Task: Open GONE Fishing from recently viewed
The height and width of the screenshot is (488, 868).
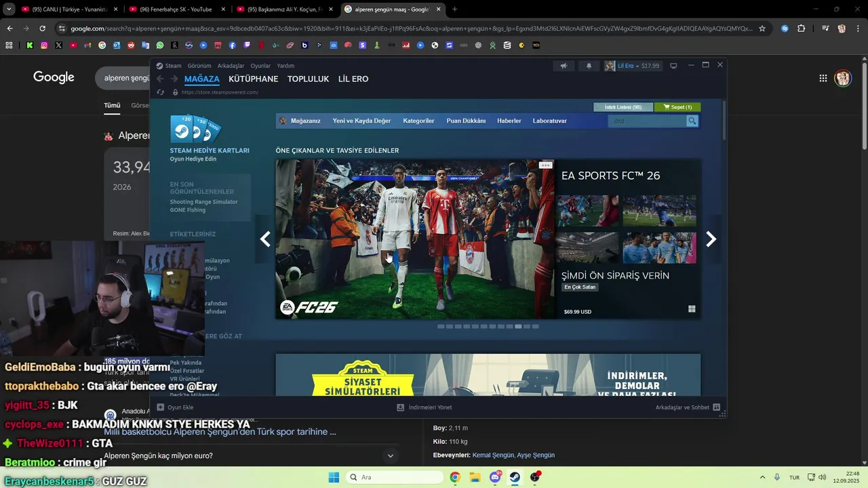Action: (x=187, y=210)
